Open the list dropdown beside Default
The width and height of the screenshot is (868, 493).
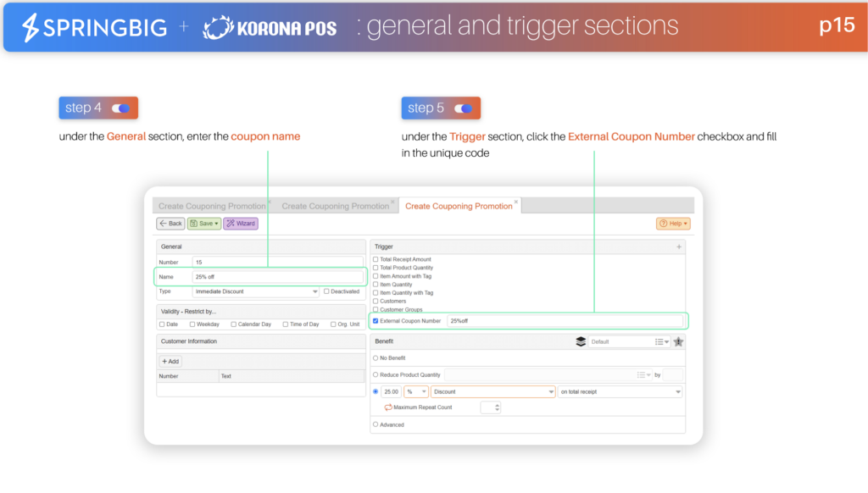click(662, 342)
